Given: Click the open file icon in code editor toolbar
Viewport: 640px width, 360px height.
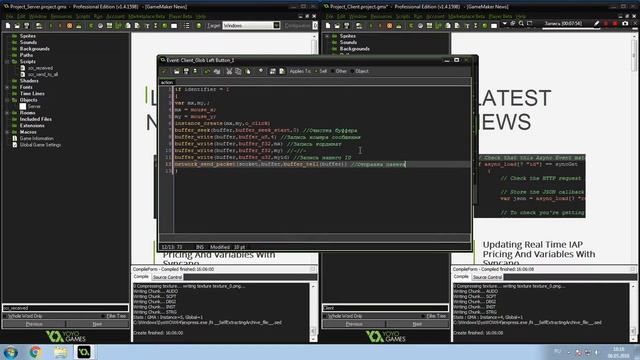Looking at the screenshot, I should point(177,71).
